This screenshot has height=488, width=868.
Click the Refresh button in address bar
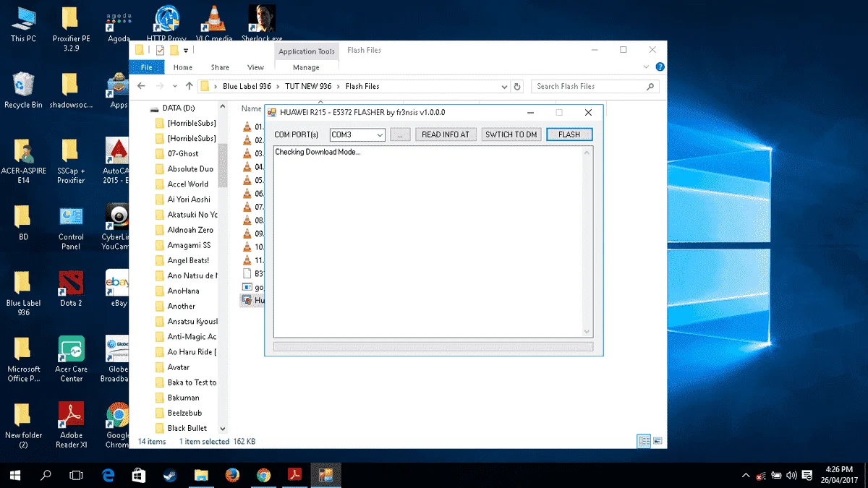[517, 86]
